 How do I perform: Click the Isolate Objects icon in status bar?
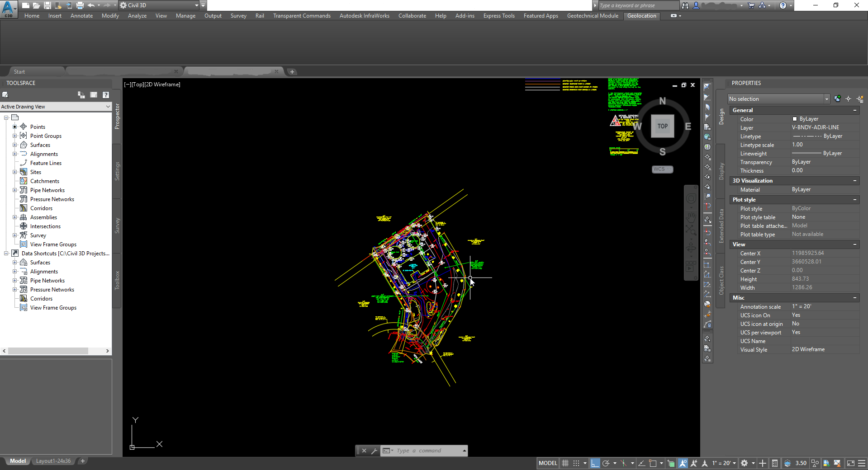[x=815, y=463]
